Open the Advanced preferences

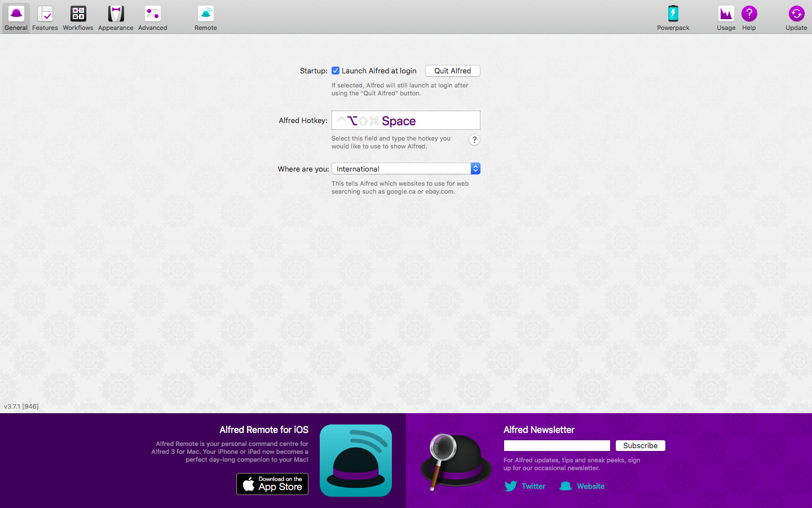(152, 17)
